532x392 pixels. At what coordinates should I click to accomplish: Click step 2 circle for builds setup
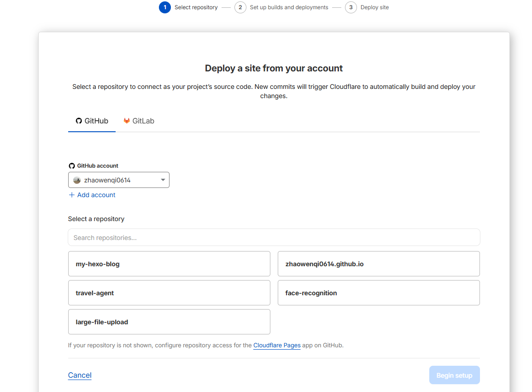click(x=240, y=7)
